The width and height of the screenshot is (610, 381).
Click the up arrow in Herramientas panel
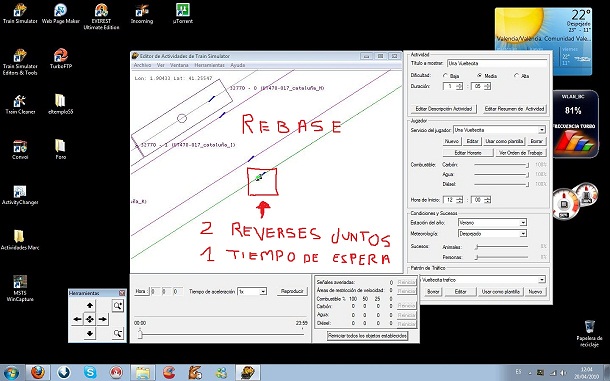pos(90,306)
